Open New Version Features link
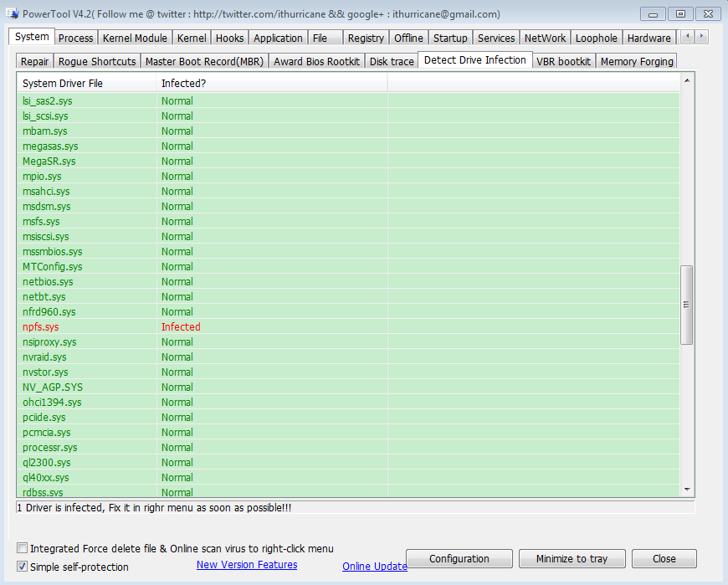The image size is (728, 585). tap(247, 565)
